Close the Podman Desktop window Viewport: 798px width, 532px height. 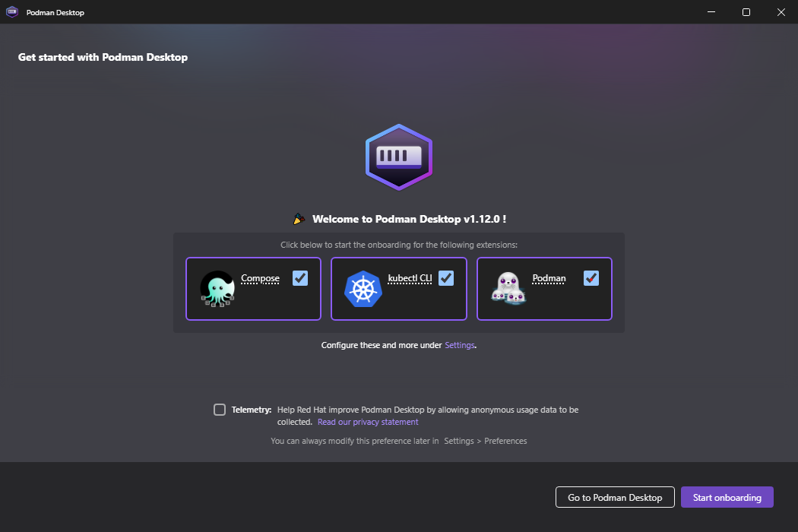click(x=781, y=11)
